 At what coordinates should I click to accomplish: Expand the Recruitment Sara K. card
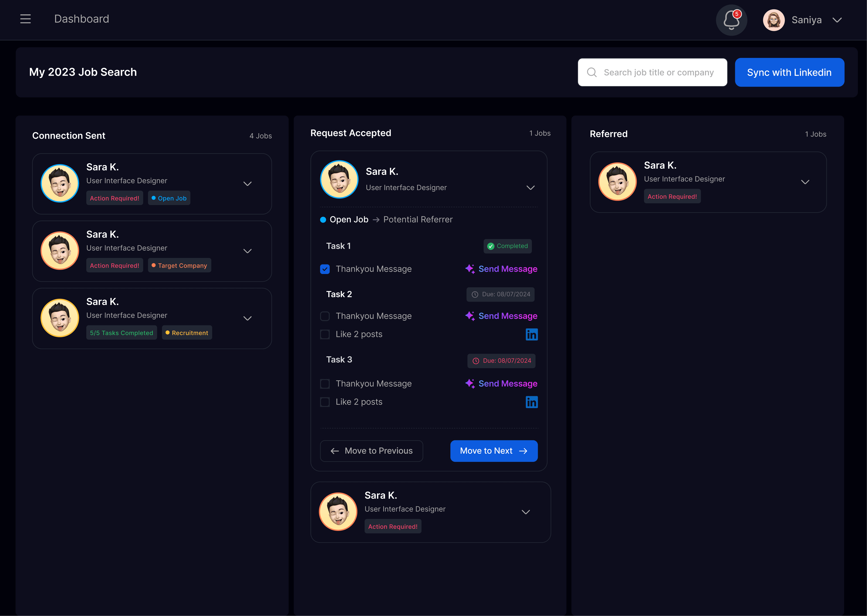[248, 319]
